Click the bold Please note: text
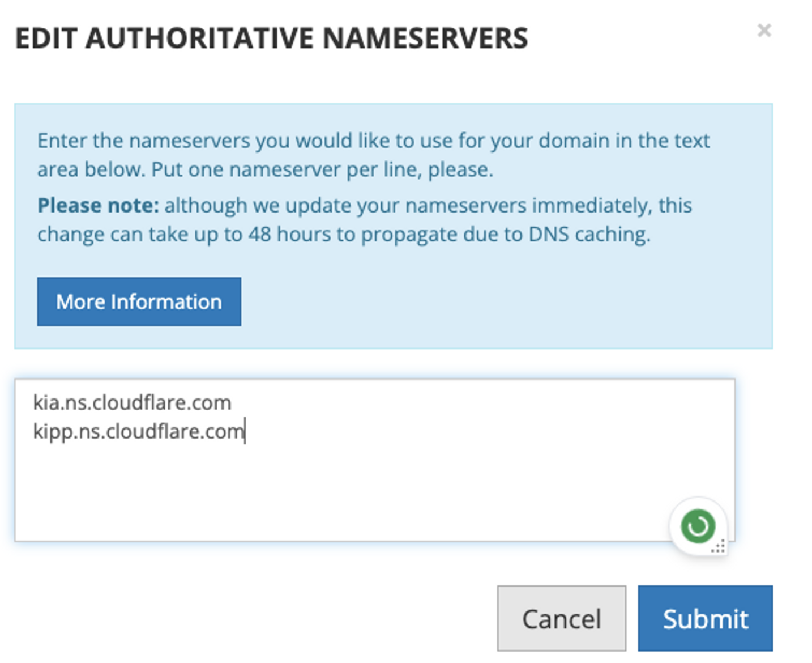The image size is (812, 663). 99,205
